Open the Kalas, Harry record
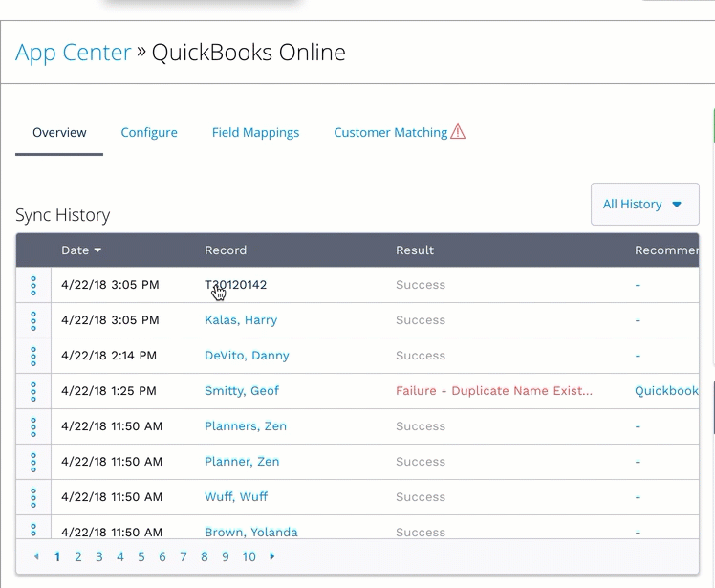This screenshot has width=715, height=588. 241,320
